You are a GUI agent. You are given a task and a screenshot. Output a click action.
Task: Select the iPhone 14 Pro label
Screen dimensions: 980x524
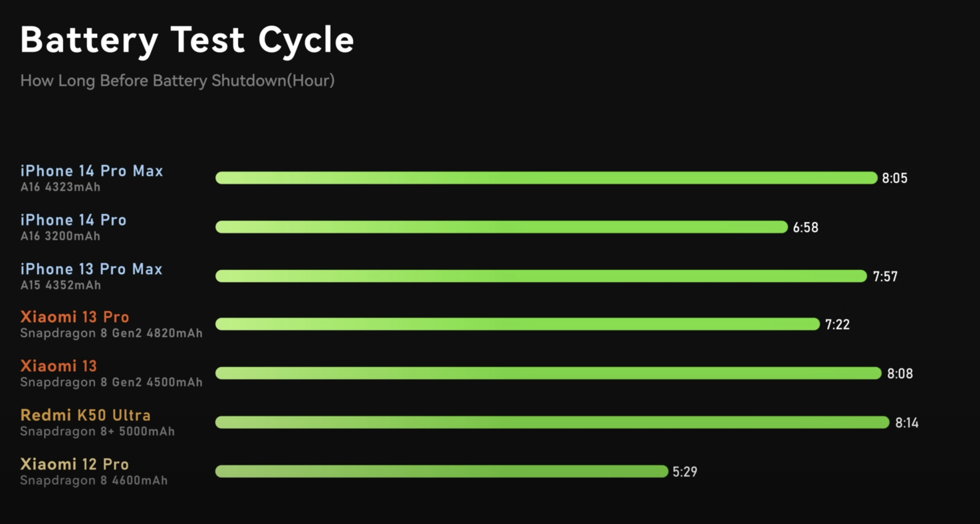[x=73, y=220]
